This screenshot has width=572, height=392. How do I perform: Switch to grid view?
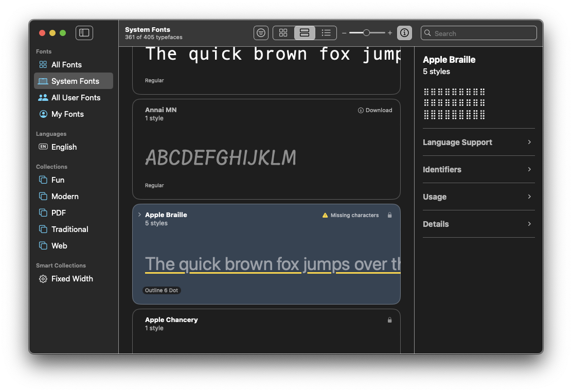point(283,33)
